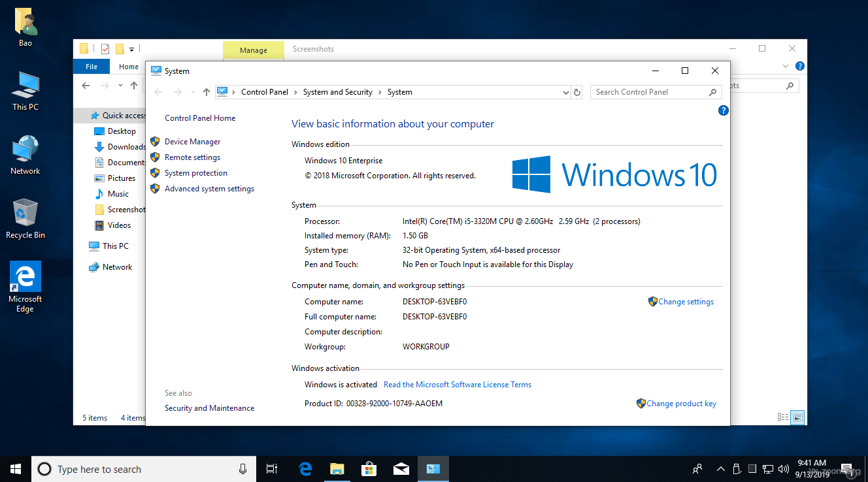Select Recycle Bin desktop icon
This screenshot has width=868, height=482.
[25, 219]
